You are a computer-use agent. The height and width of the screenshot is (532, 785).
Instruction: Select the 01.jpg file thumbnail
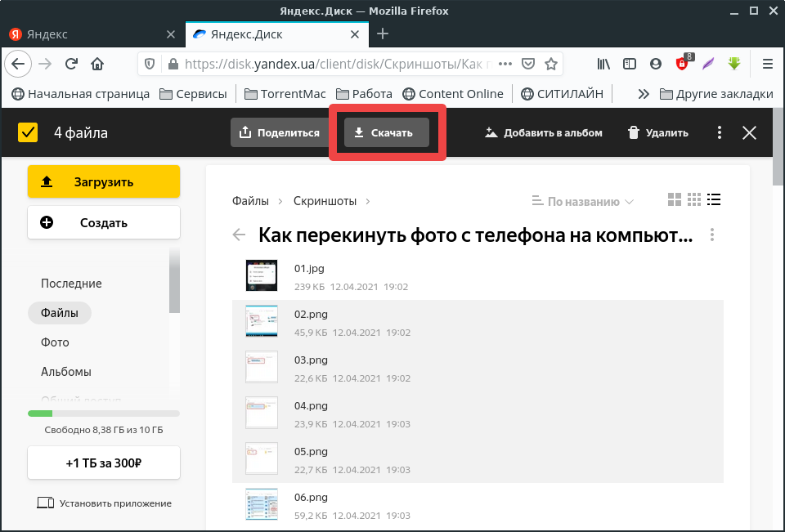click(262, 275)
